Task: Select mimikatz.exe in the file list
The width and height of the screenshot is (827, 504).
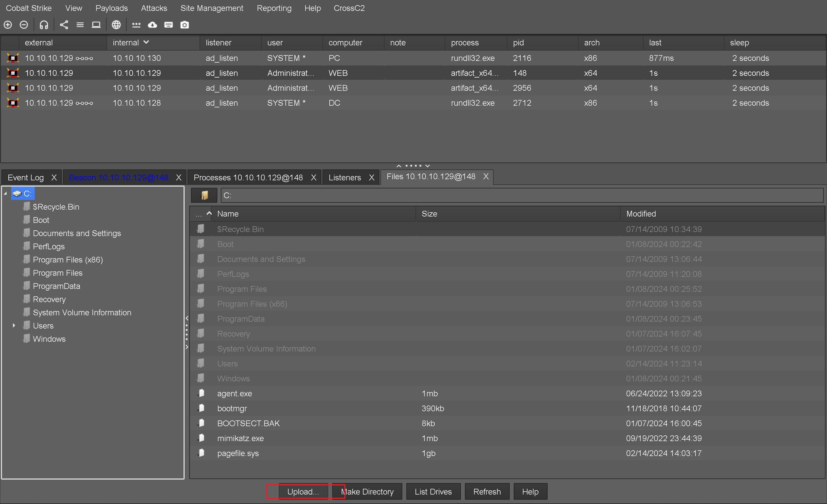Action: (240, 438)
